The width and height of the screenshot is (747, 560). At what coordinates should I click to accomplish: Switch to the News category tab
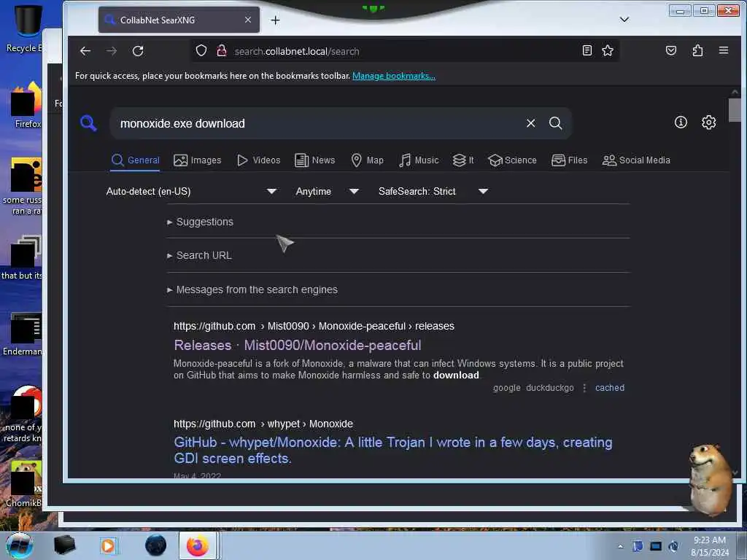315,160
